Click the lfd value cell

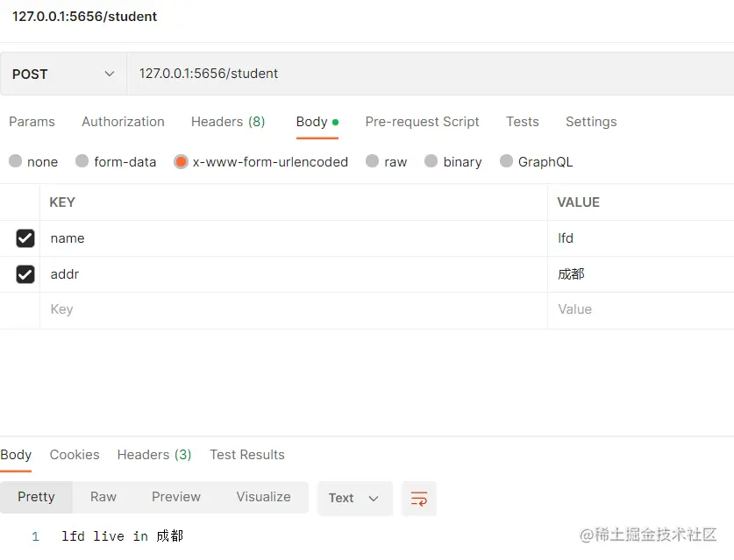tap(641, 238)
